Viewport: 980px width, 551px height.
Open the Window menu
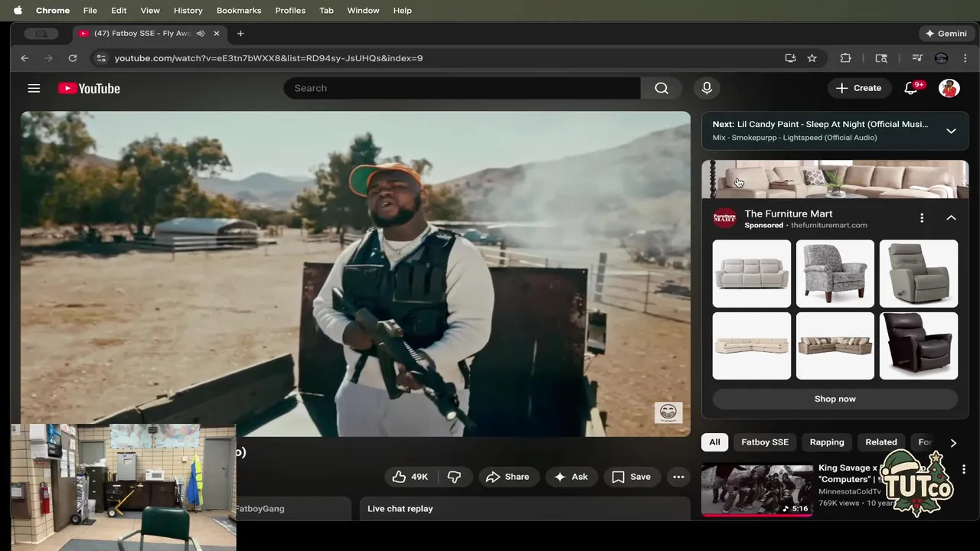pos(363,10)
